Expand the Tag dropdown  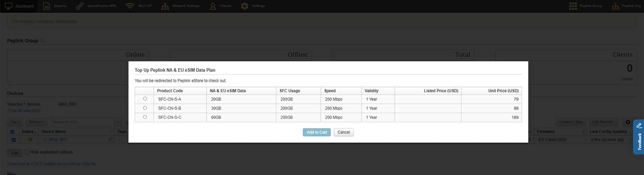pos(15,122)
